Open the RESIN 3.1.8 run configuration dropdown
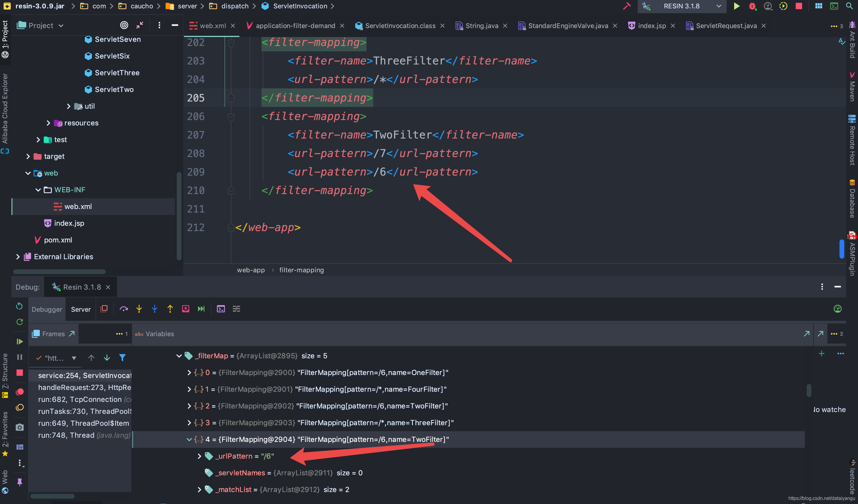858x504 pixels. [x=682, y=6]
